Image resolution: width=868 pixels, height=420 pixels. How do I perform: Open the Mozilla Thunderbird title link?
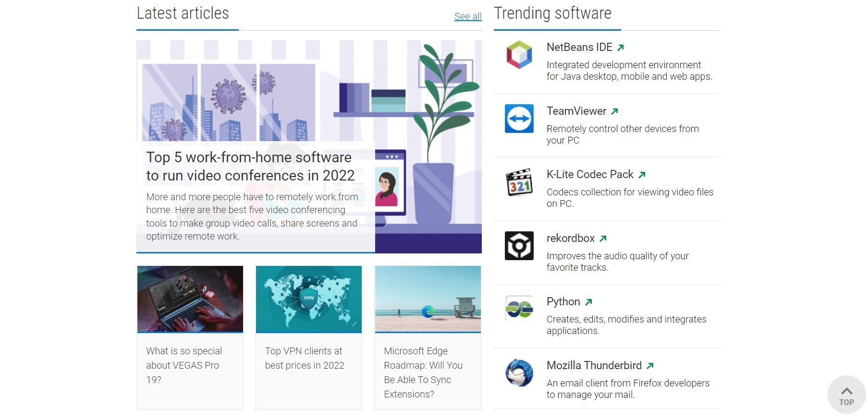(x=594, y=365)
